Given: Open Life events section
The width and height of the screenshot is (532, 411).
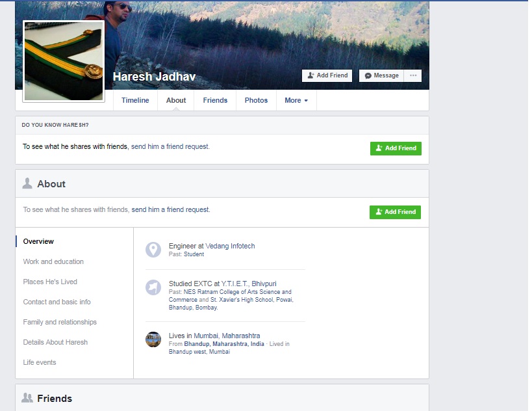Looking at the screenshot, I should point(40,362).
